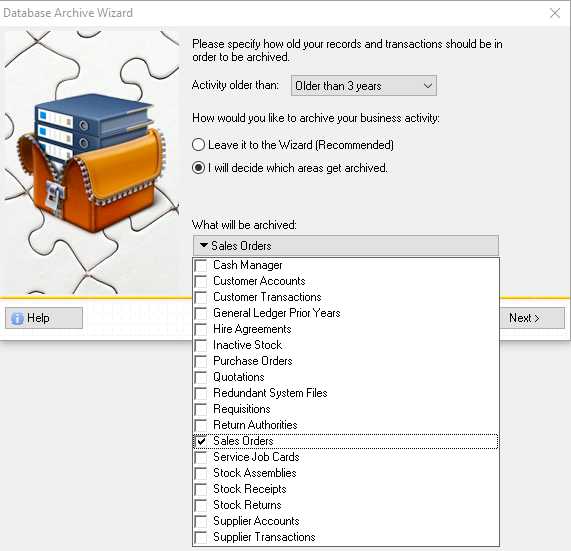Click the Next button
The image size is (571, 551).
[532, 318]
